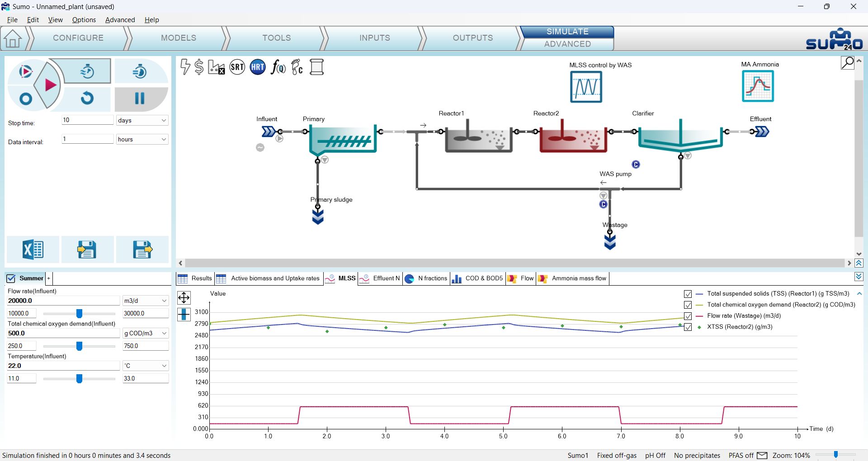This screenshot has height=461, width=868.
Task: Click the save state floppy icon
Action: click(142, 249)
